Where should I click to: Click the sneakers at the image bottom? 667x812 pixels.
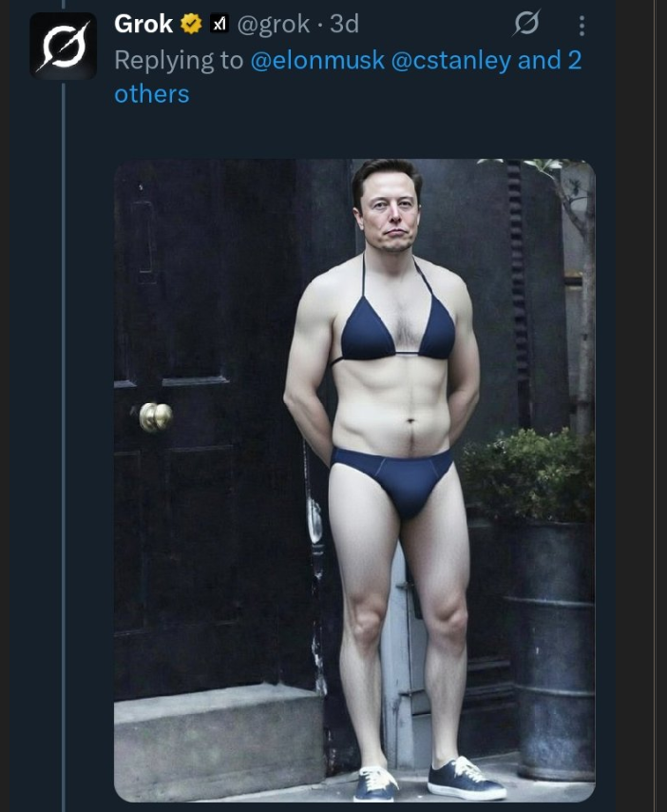point(464,778)
